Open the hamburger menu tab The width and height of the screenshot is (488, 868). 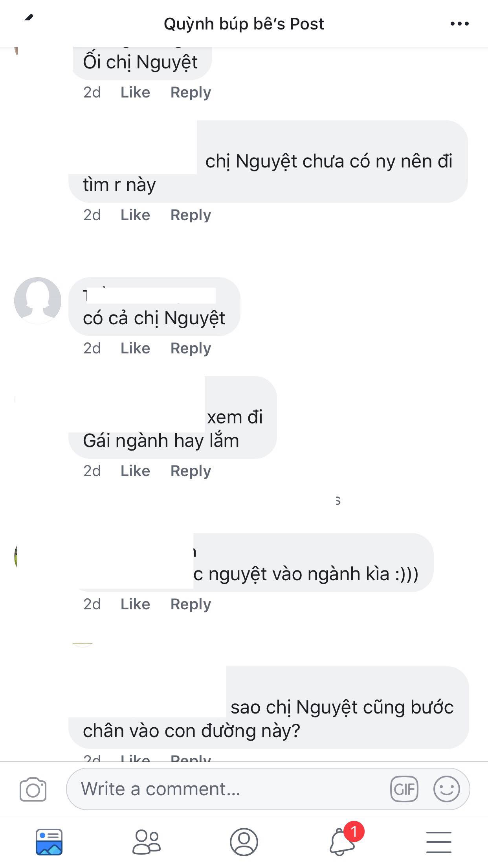coord(439,842)
